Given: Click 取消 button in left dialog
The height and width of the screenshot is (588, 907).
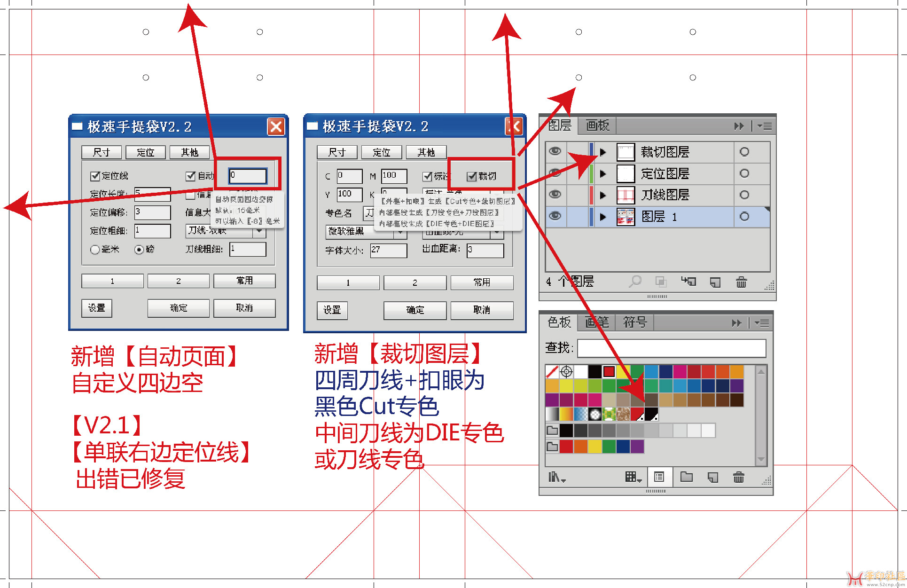Looking at the screenshot, I should click(x=244, y=308).
